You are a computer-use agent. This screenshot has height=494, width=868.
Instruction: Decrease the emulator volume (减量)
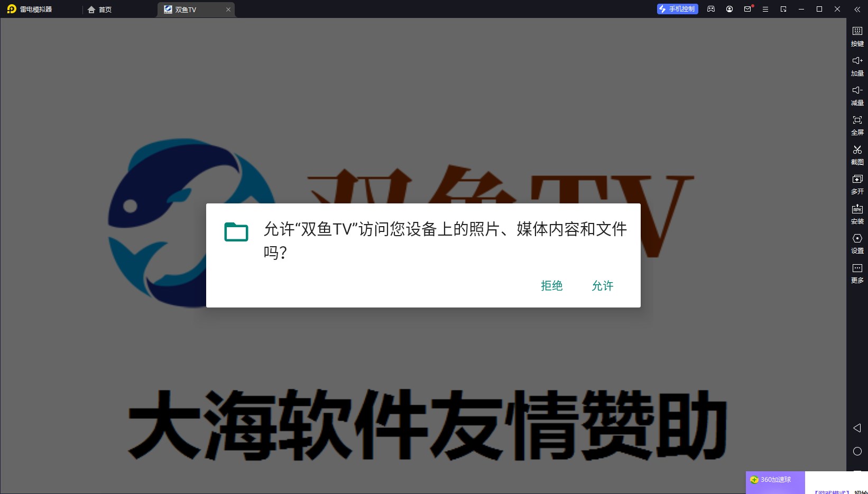point(857,95)
